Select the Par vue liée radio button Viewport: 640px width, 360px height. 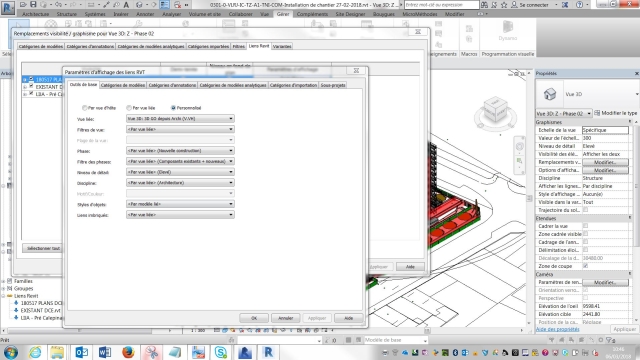[x=129, y=108]
